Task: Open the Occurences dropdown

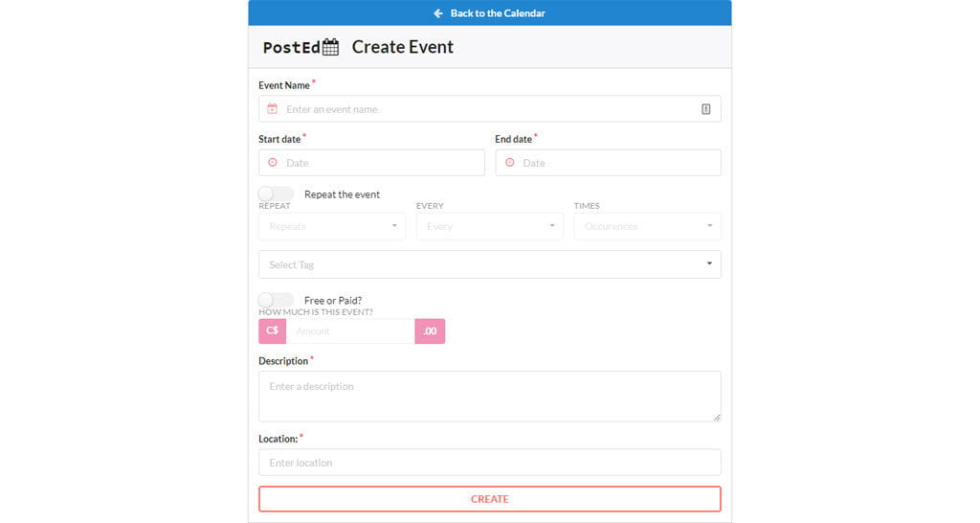Action: (x=647, y=227)
